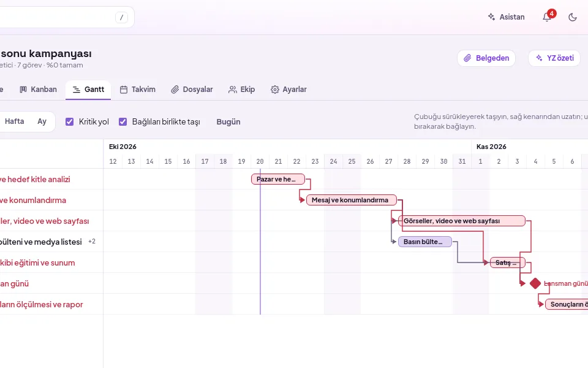Toggle dark mode moon icon
This screenshot has width=588, height=368.
tap(572, 17)
